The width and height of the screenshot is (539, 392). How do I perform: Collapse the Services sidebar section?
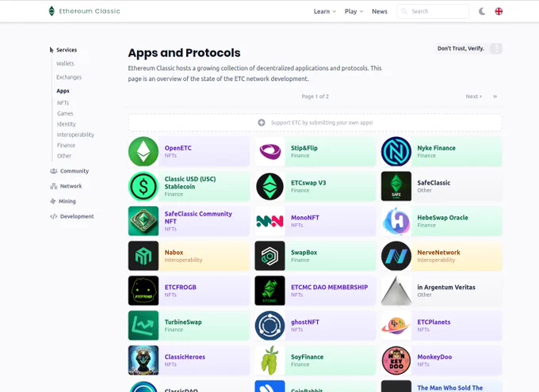63,50
